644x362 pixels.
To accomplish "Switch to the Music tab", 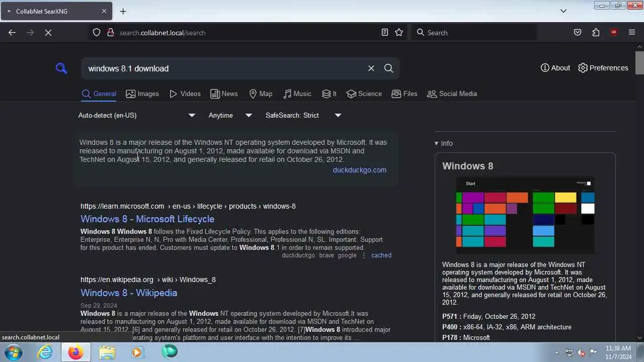I will click(x=297, y=94).
